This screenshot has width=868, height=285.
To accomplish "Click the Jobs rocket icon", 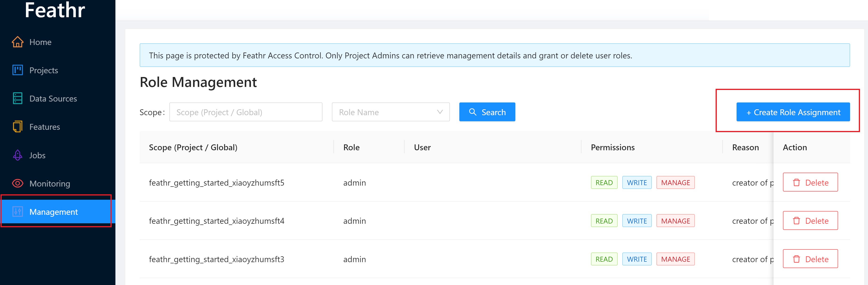I will [17, 155].
